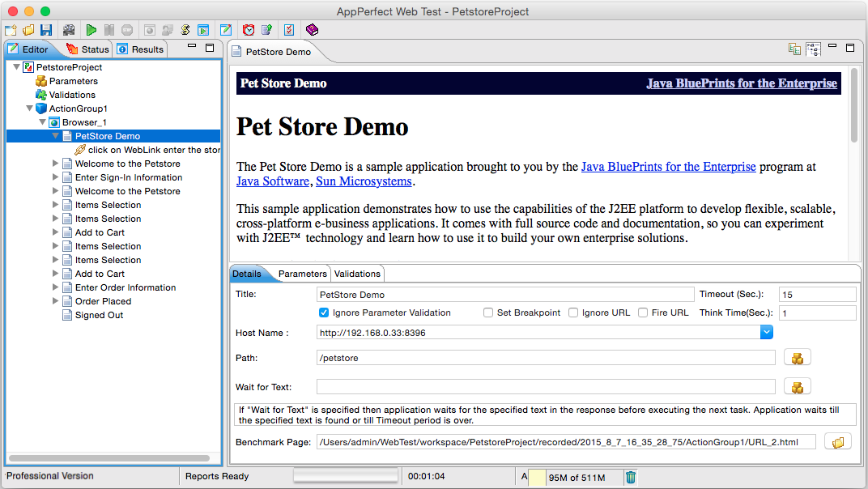868x489 pixels.
Task: Click the parameter icon button beside the Path field
Action: click(797, 358)
